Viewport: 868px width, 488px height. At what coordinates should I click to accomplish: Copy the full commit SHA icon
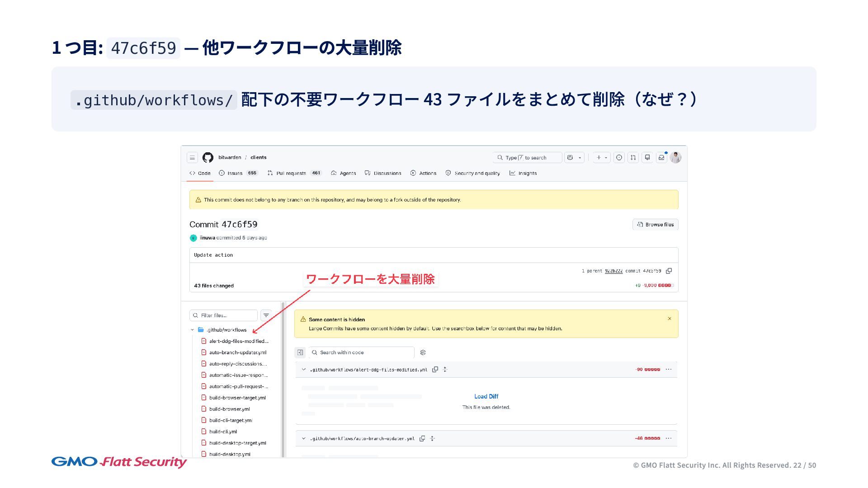[669, 271]
